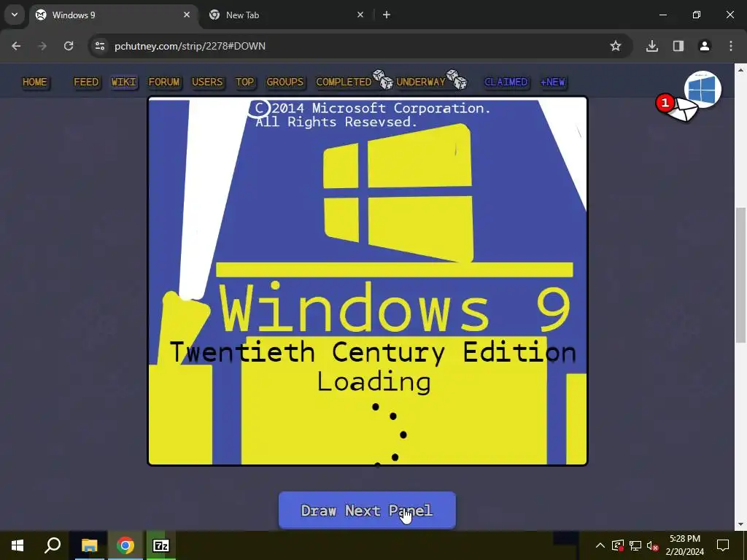
Task: Open 7-Zip from the taskbar
Action: [x=161, y=545]
